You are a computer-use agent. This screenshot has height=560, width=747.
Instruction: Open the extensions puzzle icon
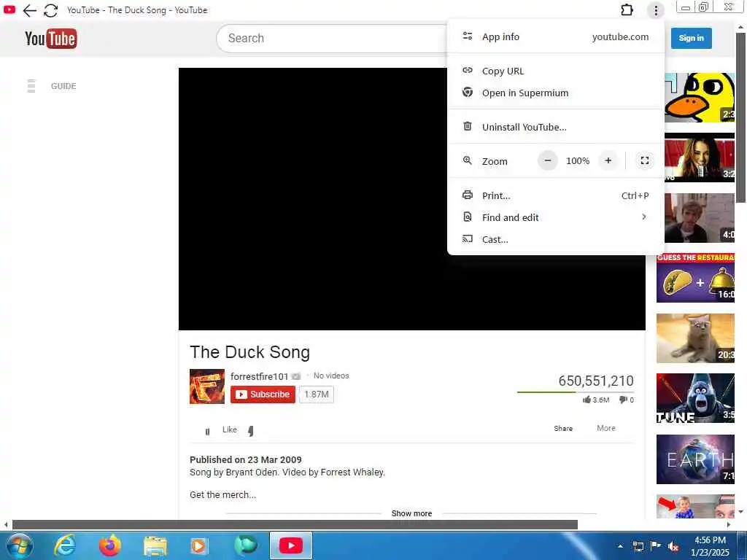click(627, 10)
